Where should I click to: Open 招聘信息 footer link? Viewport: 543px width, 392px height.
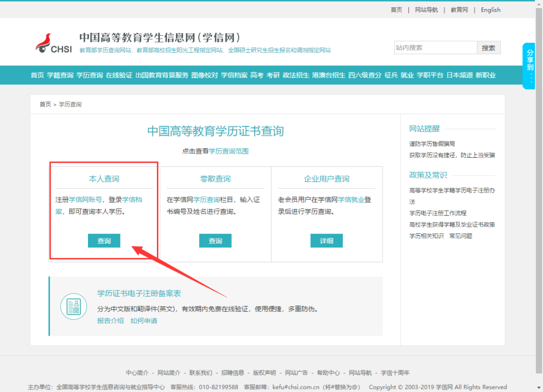[232, 372]
